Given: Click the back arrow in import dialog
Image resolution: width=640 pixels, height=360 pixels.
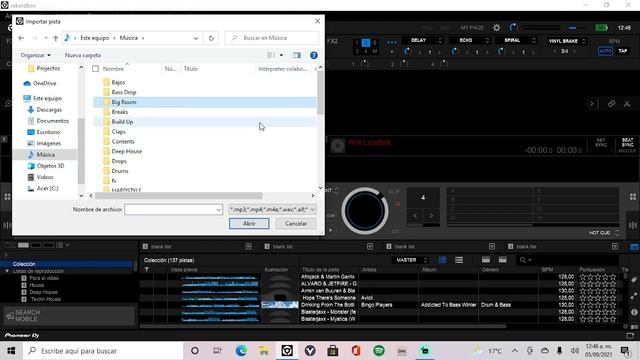Looking at the screenshot, I should tap(21, 38).
